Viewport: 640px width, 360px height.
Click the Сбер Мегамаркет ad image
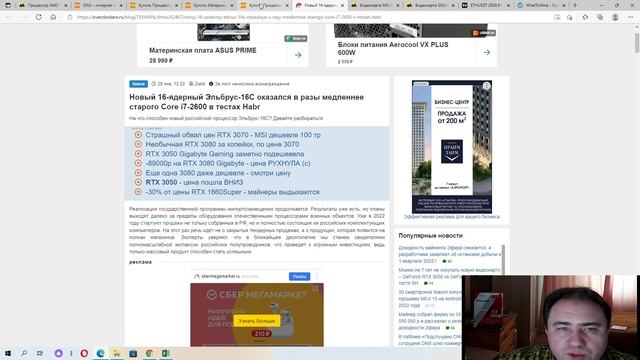tap(257, 315)
